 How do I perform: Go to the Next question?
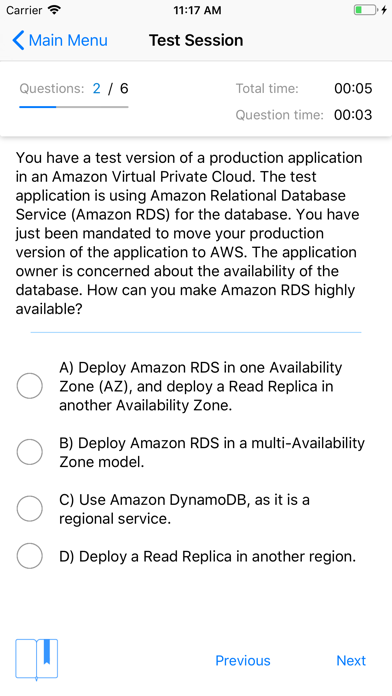tap(351, 660)
